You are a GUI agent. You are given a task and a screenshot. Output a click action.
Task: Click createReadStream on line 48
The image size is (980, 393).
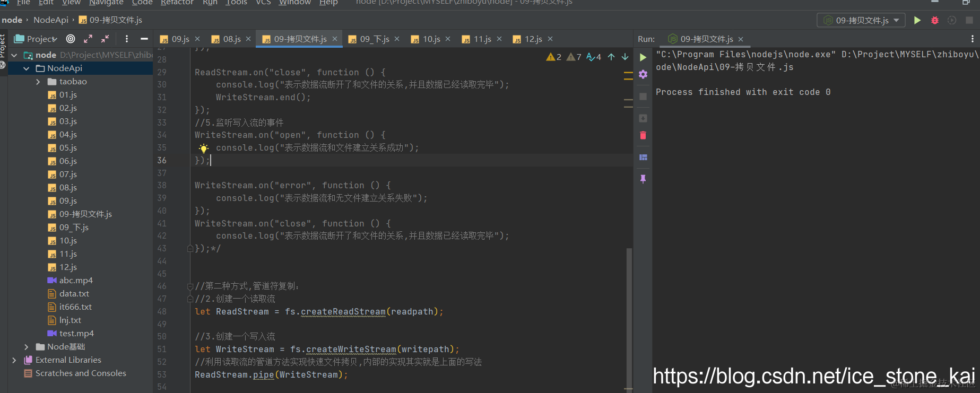(x=343, y=312)
